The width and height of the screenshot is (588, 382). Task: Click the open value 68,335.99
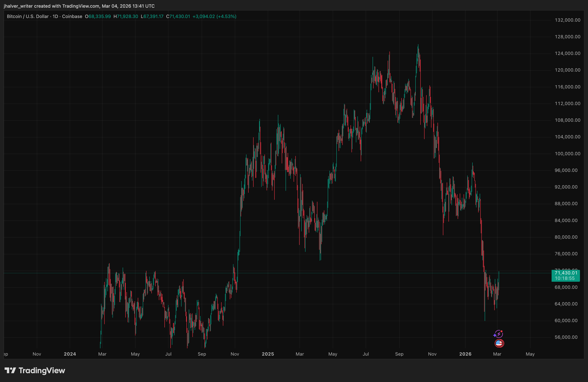tap(99, 16)
